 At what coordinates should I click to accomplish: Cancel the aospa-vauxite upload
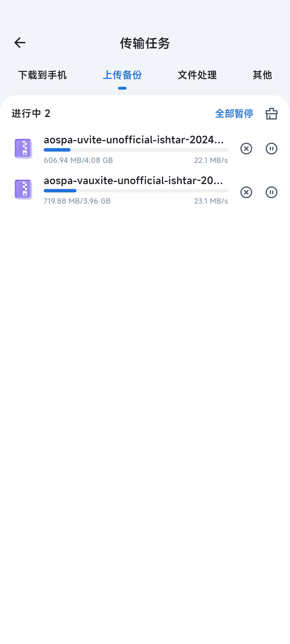point(246,192)
